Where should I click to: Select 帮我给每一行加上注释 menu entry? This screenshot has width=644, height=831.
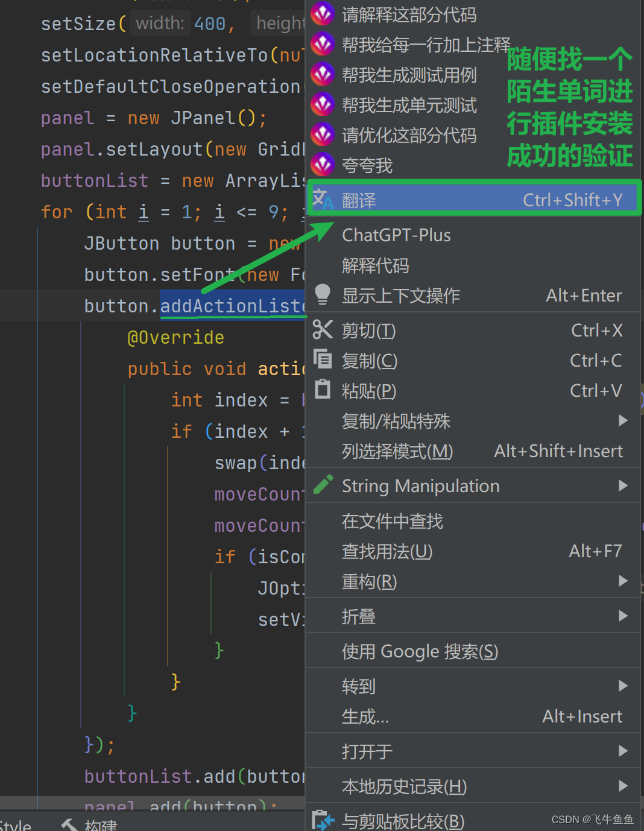426,44
